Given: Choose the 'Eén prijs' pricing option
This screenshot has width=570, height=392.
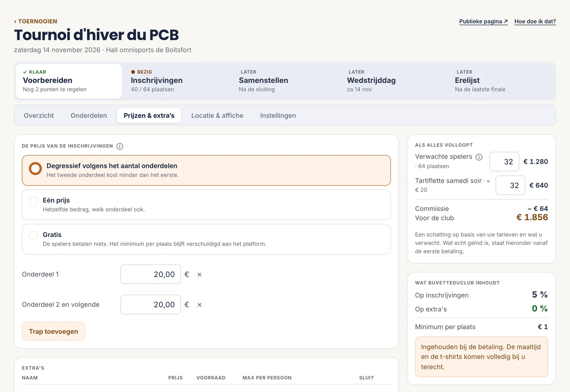Looking at the screenshot, I should (206, 205).
